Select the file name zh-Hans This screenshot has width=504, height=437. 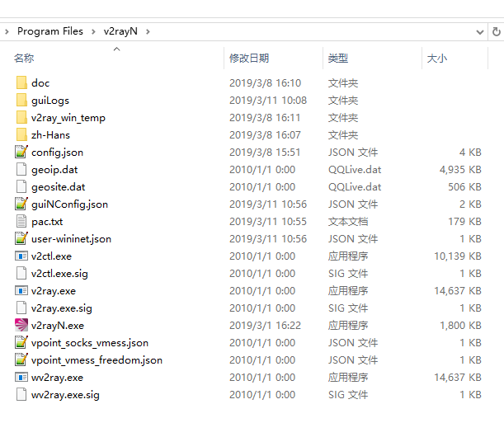pos(50,135)
